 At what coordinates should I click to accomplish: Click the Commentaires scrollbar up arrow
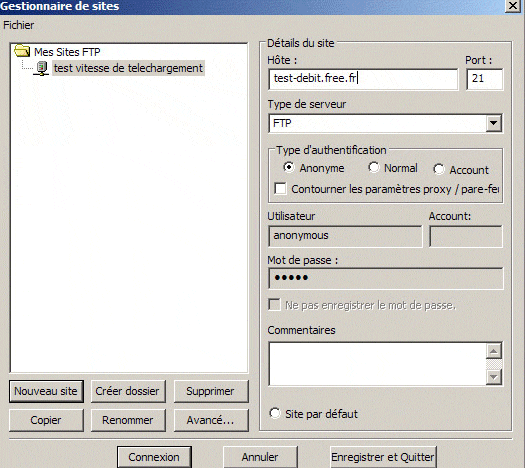[x=494, y=351]
